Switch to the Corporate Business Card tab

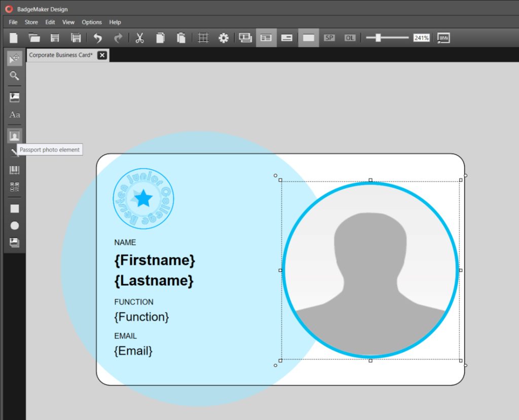61,55
